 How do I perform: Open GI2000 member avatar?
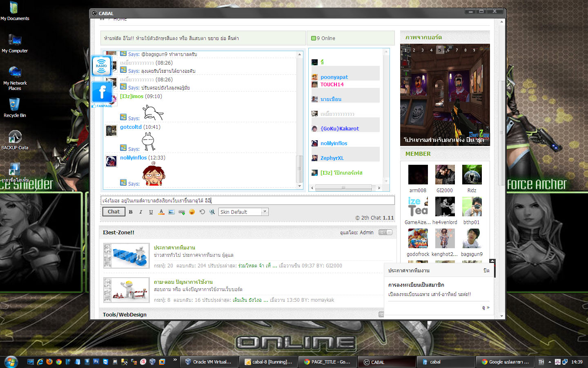[x=445, y=175]
